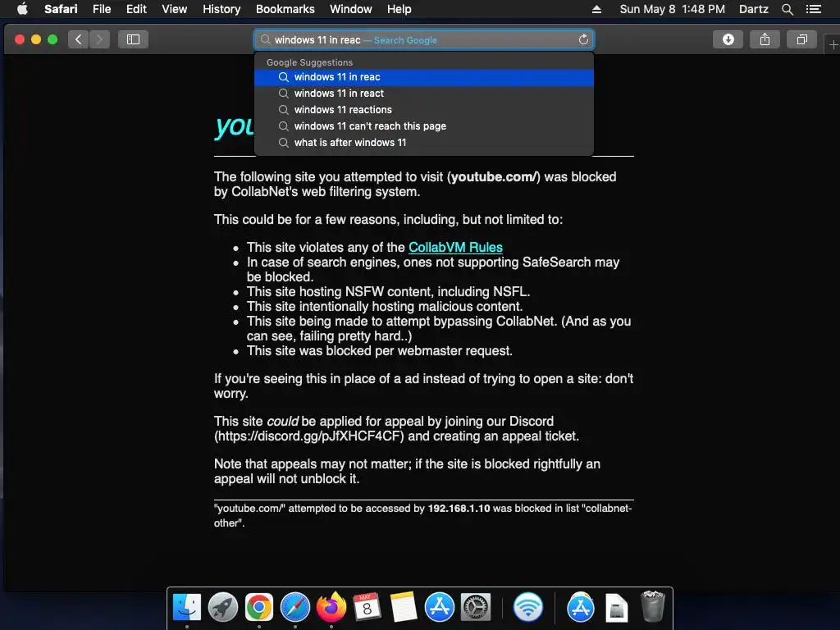Select suggestion "windows 11 in react"
The image size is (840, 630).
point(424,94)
